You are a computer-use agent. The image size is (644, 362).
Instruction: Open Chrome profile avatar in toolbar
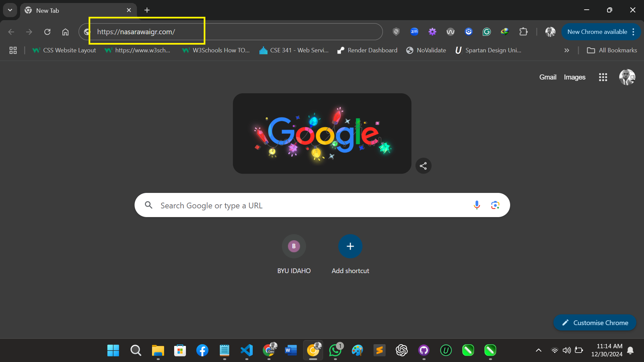pos(550,32)
